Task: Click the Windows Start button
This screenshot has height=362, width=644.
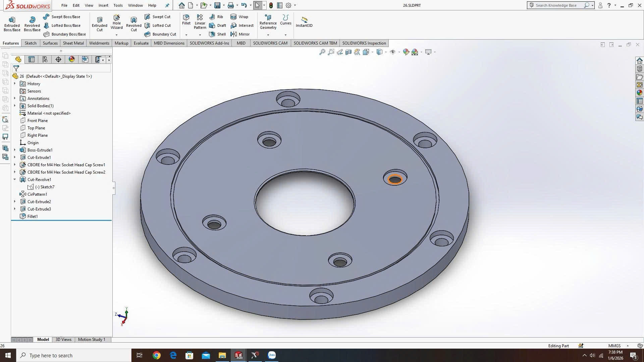Action: coord(8,355)
